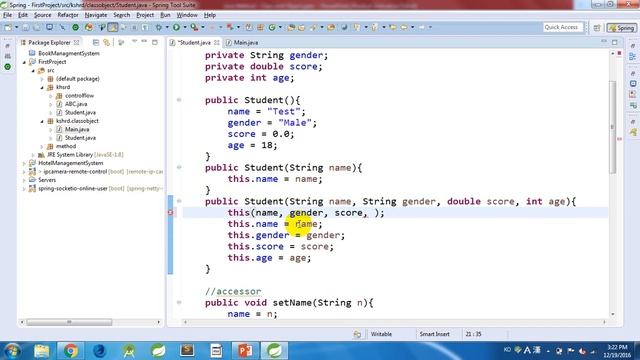Open the External Tools dropdown arrow

[x=203, y=27]
